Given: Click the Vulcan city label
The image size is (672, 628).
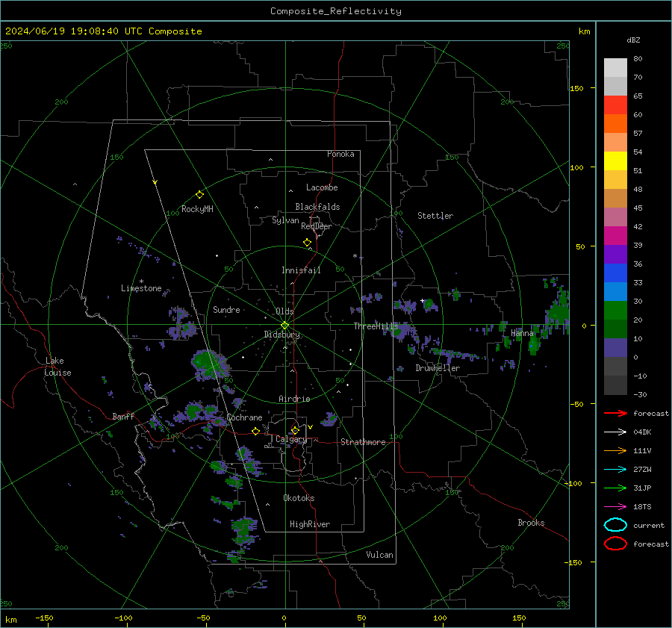Looking at the screenshot, I should point(380,555).
